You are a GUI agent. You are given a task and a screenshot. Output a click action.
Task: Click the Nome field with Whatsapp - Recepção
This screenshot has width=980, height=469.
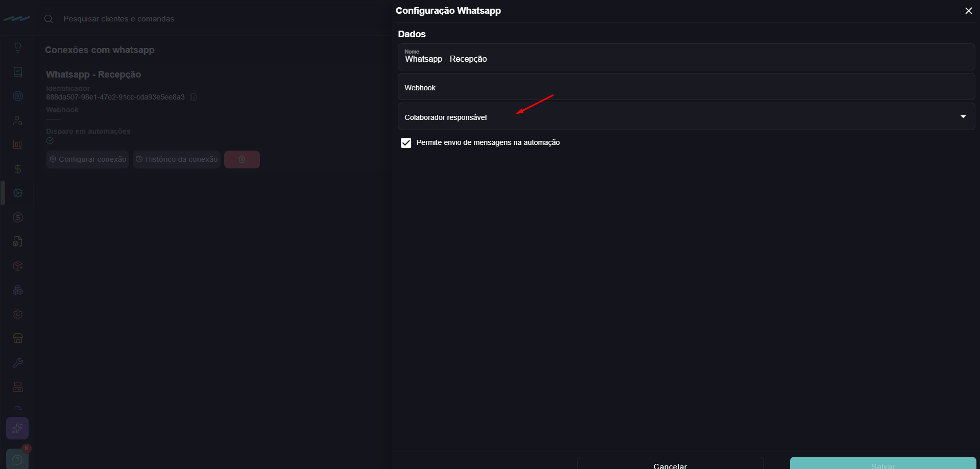(686, 57)
